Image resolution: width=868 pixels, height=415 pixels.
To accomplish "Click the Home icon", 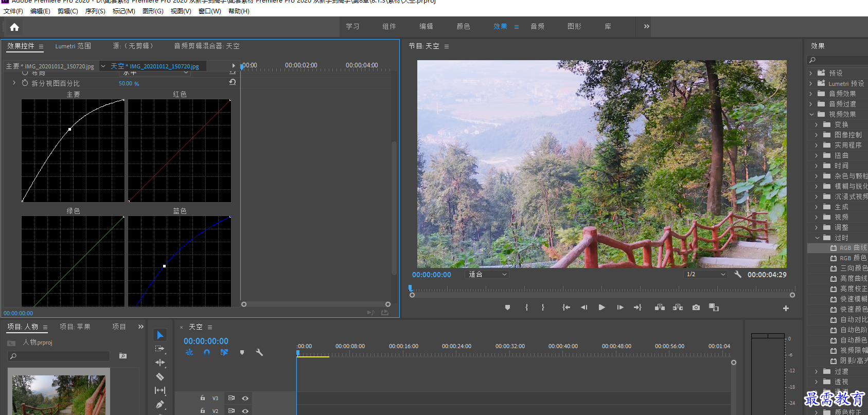I will (x=14, y=27).
